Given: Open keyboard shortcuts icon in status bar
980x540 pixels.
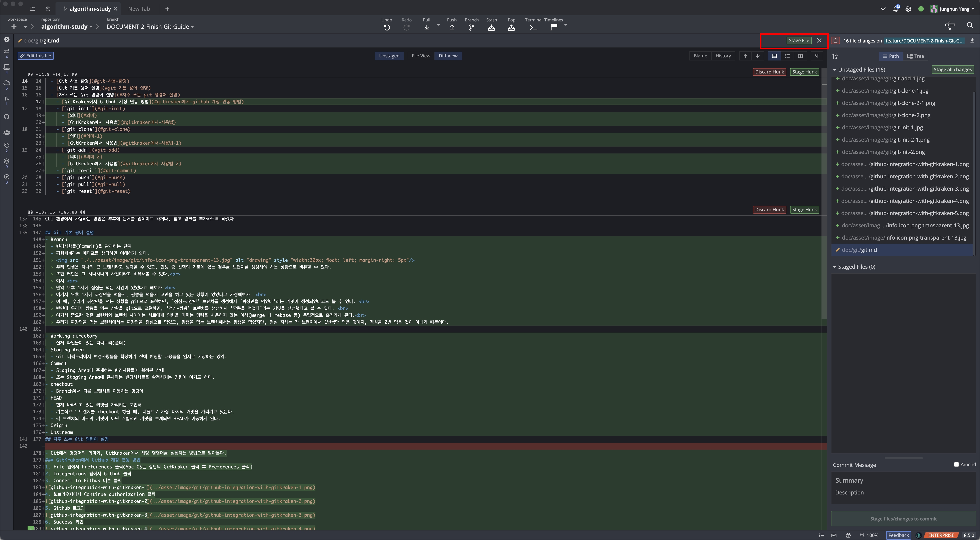Looking at the screenshot, I should click(x=834, y=535).
